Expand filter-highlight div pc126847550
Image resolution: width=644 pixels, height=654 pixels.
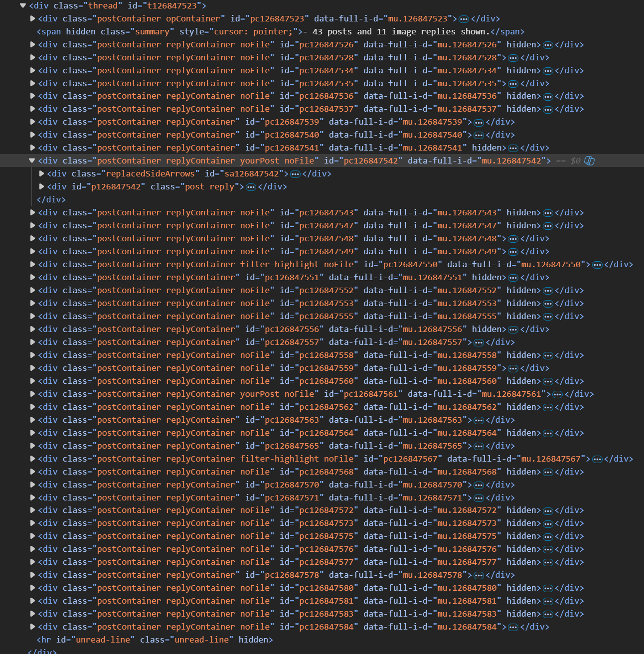pyautogui.click(x=32, y=265)
